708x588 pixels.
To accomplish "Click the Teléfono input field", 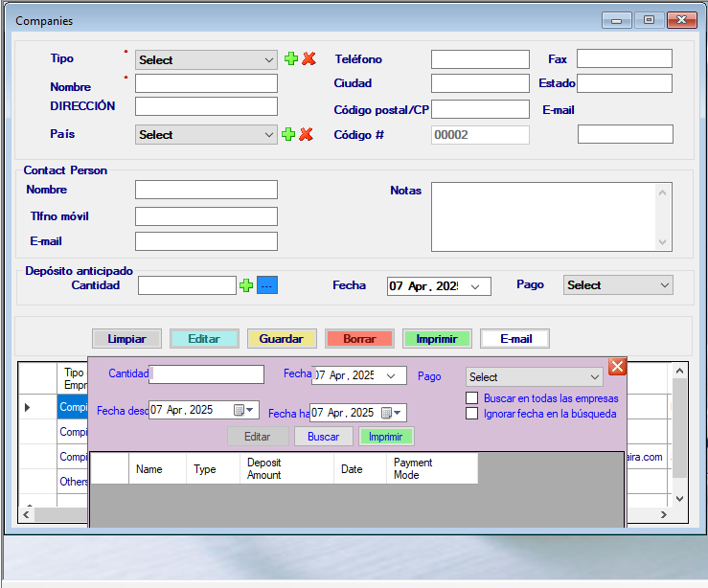I will pyautogui.click(x=479, y=59).
